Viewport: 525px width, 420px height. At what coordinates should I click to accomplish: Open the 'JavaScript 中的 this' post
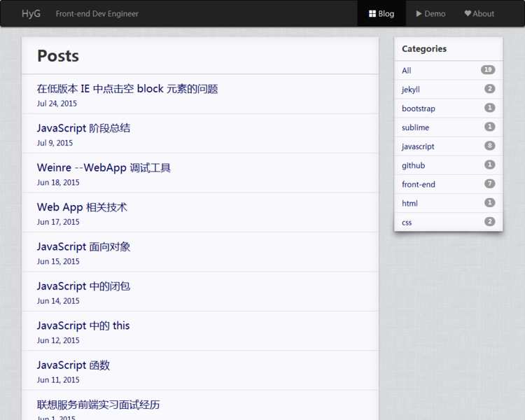coord(83,325)
